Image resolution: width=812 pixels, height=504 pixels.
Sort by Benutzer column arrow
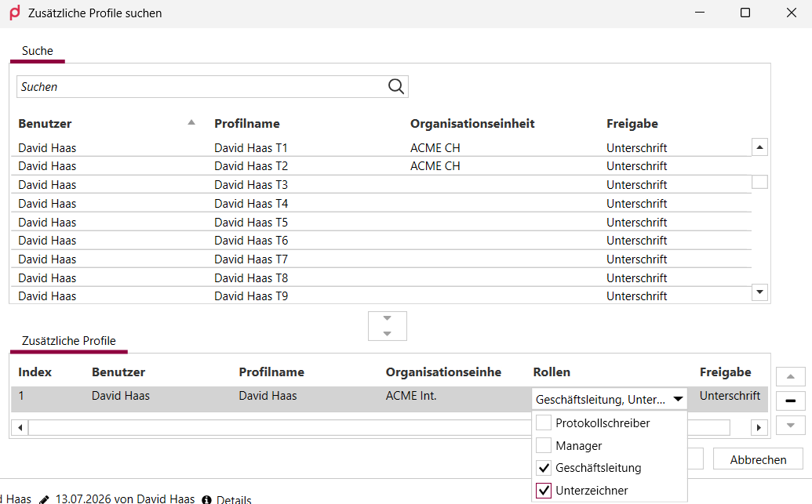(191, 122)
